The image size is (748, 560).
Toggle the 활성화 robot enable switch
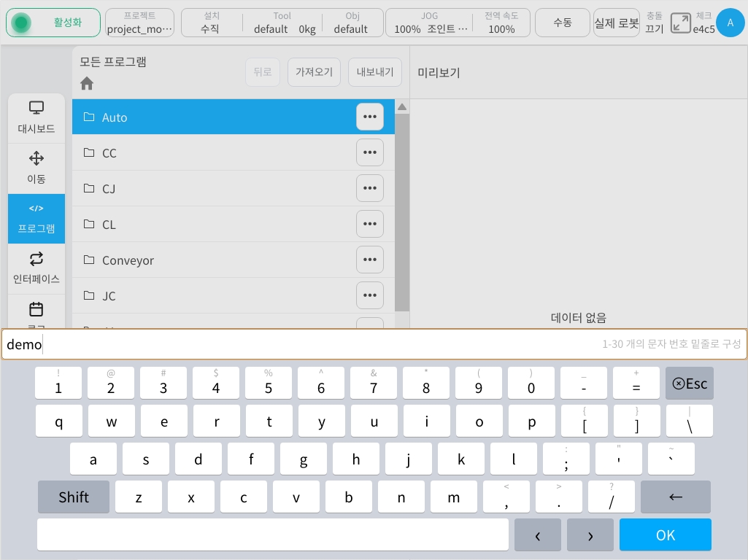53,23
